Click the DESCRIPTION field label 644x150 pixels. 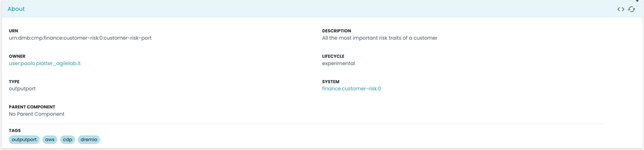point(336,31)
